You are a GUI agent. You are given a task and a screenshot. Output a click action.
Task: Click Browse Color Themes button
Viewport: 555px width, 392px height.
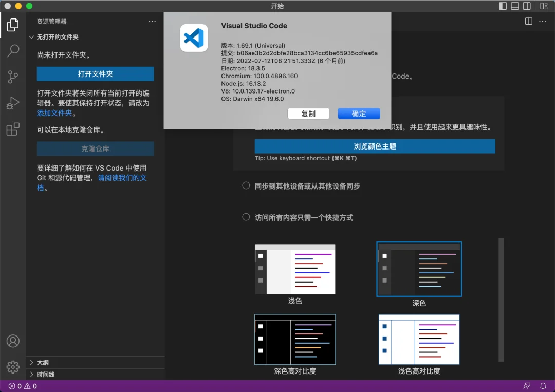click(375, 146)
